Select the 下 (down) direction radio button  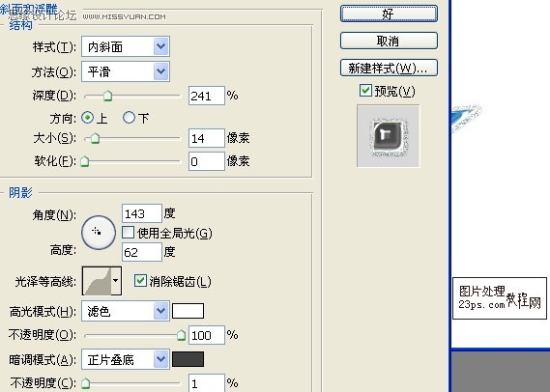pyautogui.click(x=129, y=118)
